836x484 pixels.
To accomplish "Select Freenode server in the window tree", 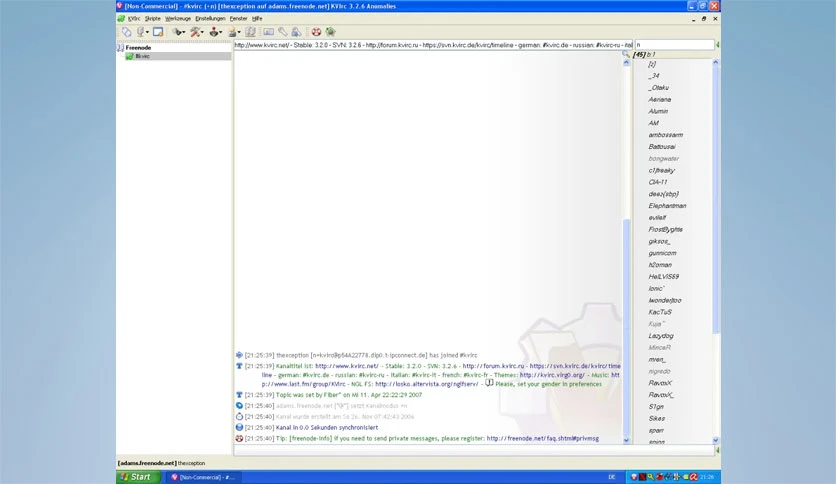I will point(138,47).
